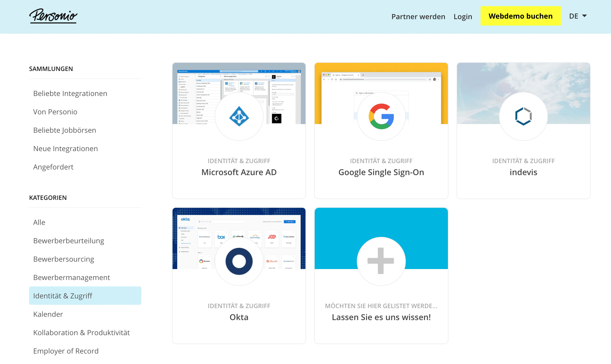The width and height of the screenshot is (611, 364).
Task: Click the Webdemo buchen button
Action: (520, 16)
